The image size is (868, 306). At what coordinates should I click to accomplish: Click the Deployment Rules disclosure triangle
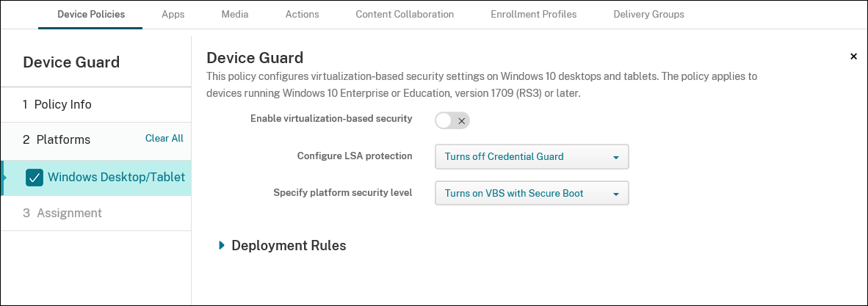coord(222,246)
